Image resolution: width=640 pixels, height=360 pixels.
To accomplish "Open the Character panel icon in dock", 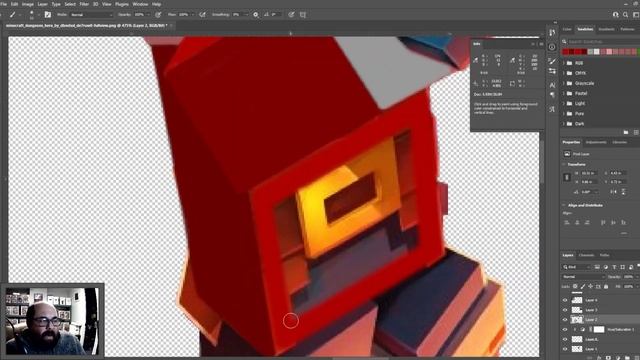I will click(552, 85).
